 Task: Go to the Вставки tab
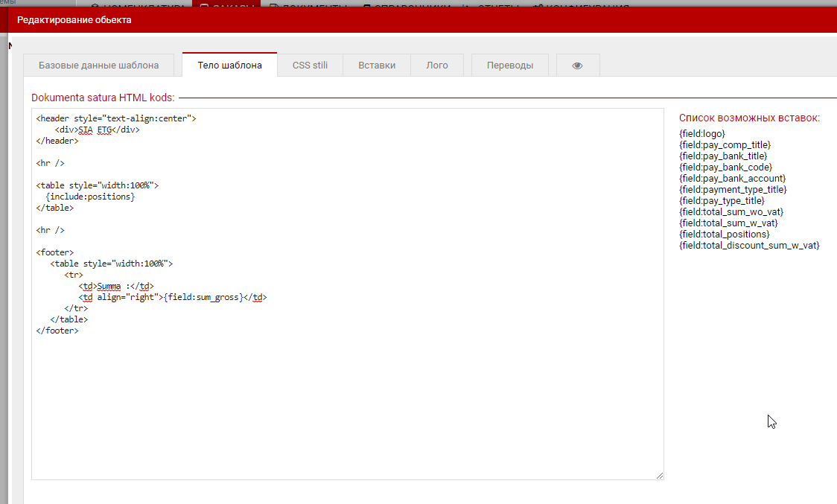[x=377, y=66]
